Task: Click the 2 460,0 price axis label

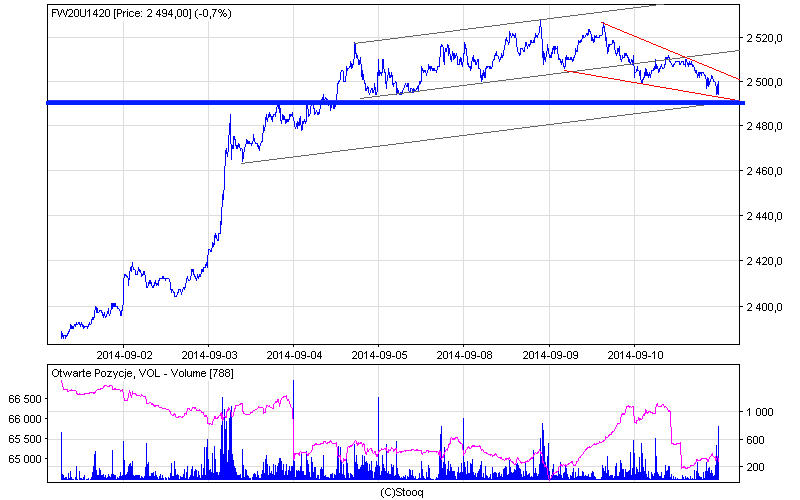Action: pyautogui.click(x=764, y=171)
